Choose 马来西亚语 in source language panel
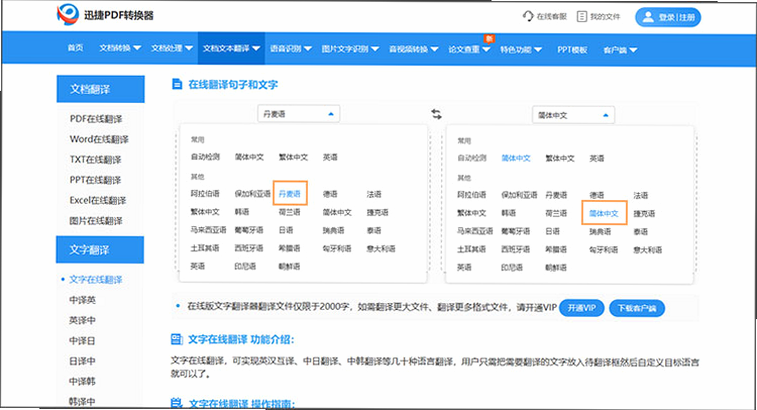Screen dimensions: 757x410 coord(209,230)
